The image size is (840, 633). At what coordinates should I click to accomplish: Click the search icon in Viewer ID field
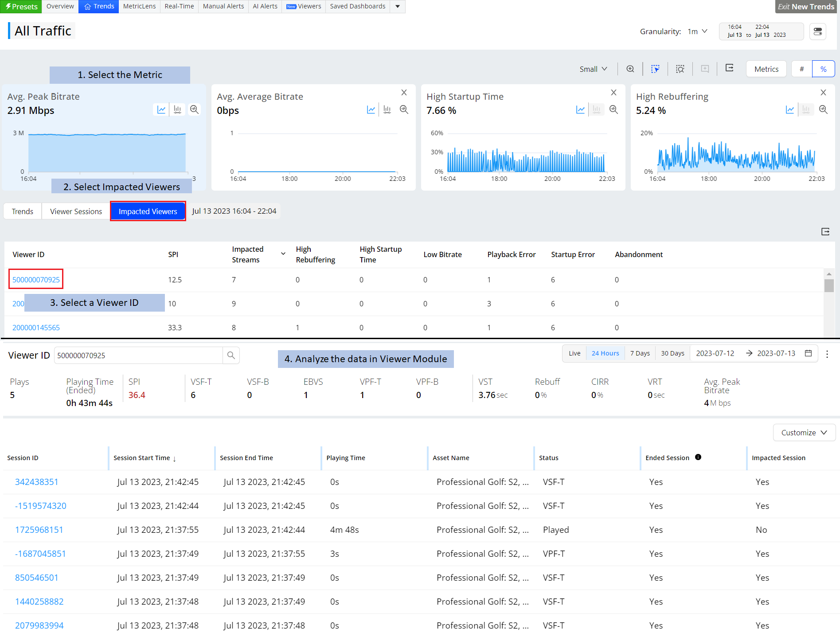point(231,355)
